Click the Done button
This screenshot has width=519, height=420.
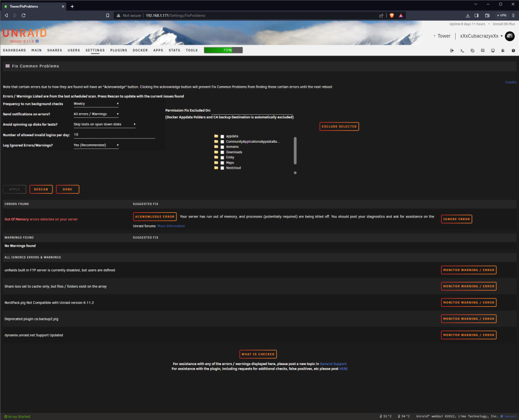coord(67,189)
